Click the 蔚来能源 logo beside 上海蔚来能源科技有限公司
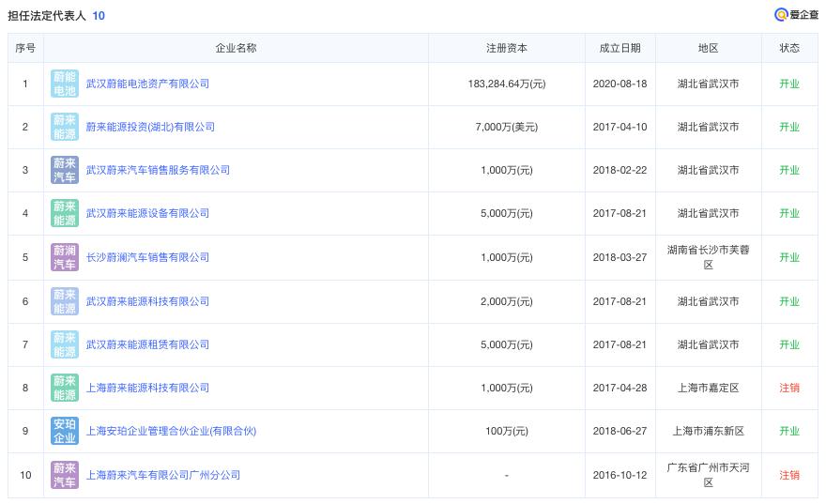 click(65, 388)
